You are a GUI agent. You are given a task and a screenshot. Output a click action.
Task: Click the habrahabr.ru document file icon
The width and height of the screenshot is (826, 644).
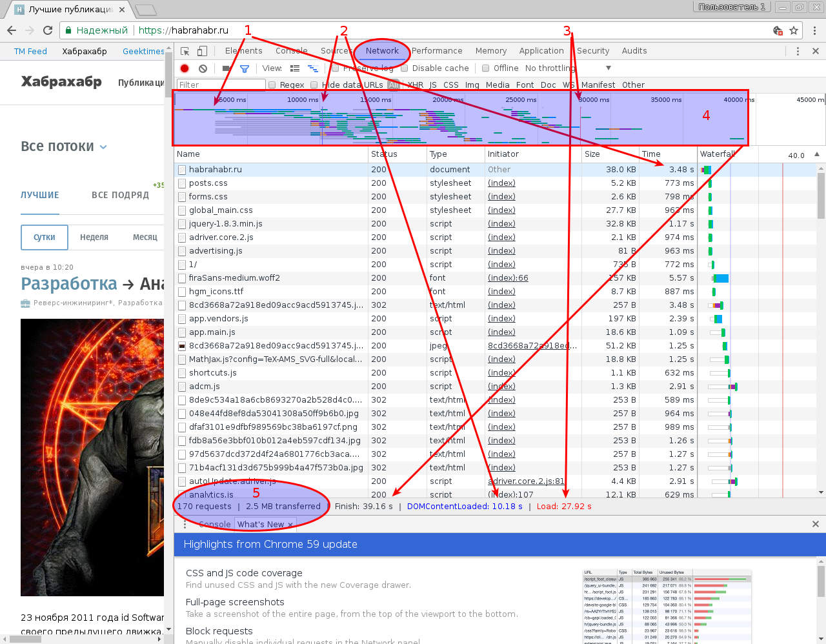click(x=182, y=170)
